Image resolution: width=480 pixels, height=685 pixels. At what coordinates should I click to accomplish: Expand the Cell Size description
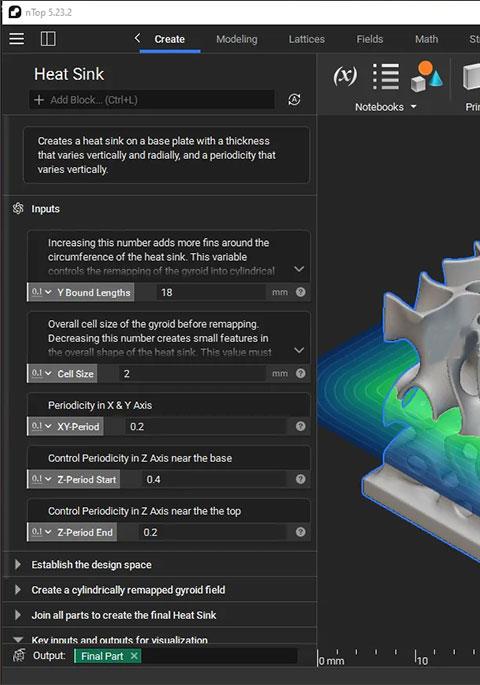[x=299, y=350]
